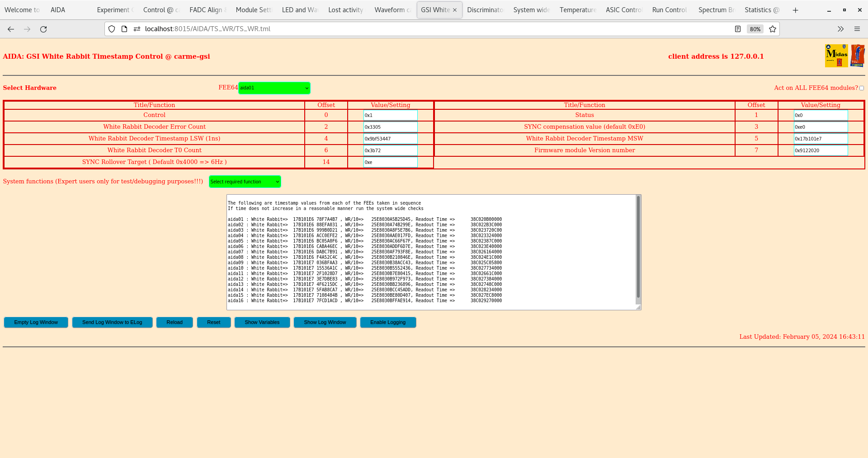This screenshot has width=868, height=458.
Task: Open a new browser tab with the plus
Action: click(795, 9)
